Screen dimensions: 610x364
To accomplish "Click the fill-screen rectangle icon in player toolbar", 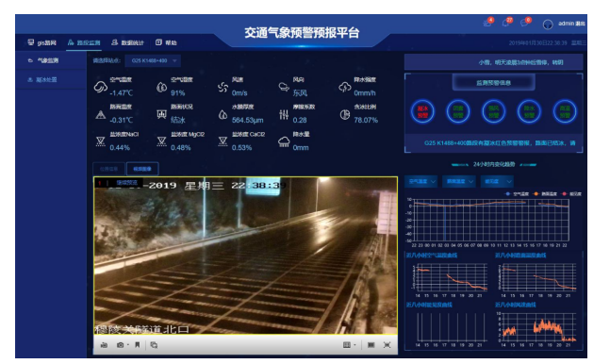I will point(371,345).
